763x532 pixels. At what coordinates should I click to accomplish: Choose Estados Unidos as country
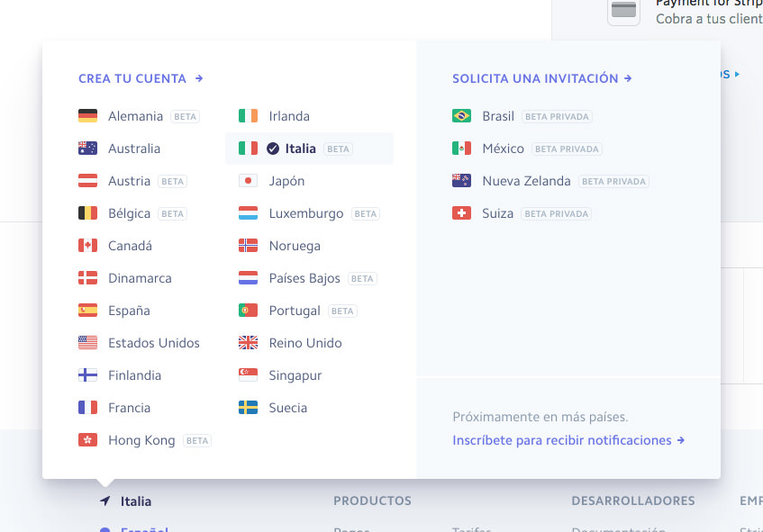(153, 343)
